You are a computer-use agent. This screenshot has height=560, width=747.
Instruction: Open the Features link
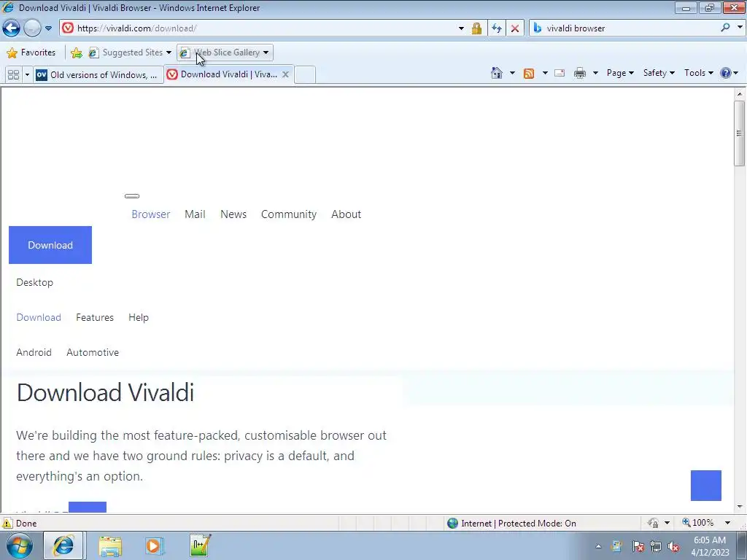point(95,317)
